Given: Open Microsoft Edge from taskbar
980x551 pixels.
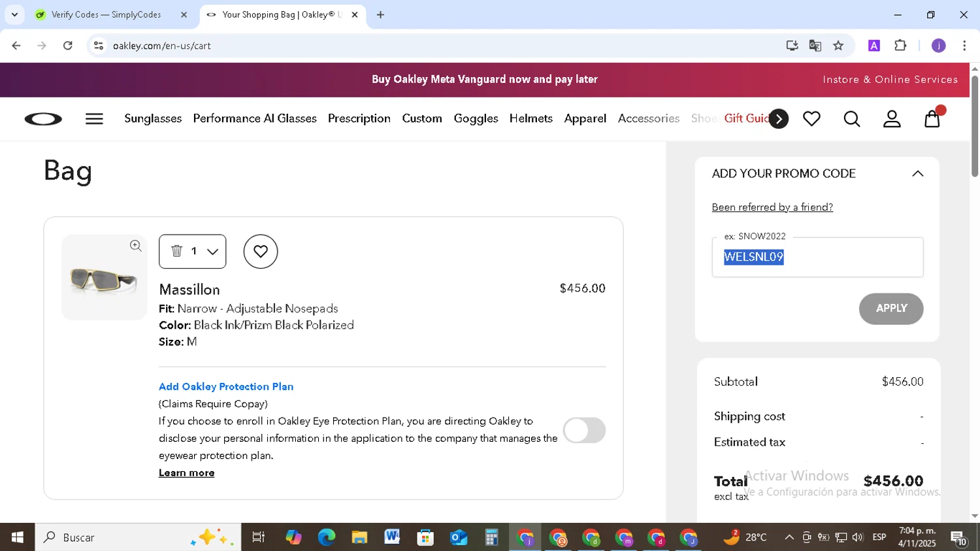Looking at the screenshot, I should 326,537.
